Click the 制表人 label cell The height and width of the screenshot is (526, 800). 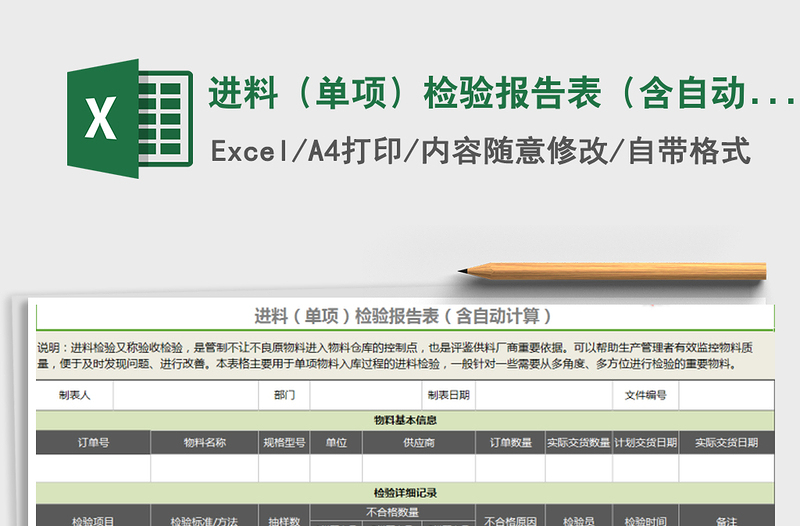[x=74, y=395]
